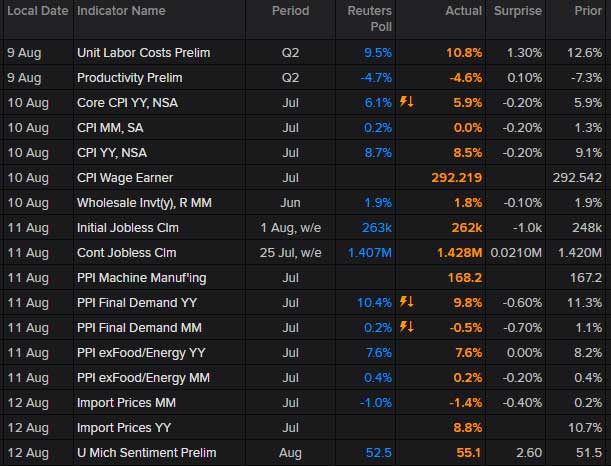Click CPI Wage Earner actual 292.219
The height and width of the screenshot is (466, 611).
click(457, 178)
